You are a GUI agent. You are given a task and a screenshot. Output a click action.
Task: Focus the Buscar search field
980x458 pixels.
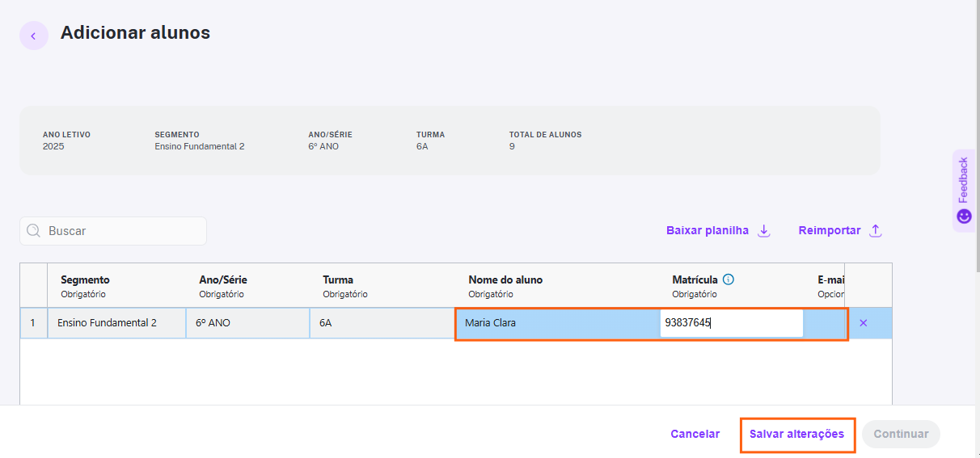click(113, 231)
